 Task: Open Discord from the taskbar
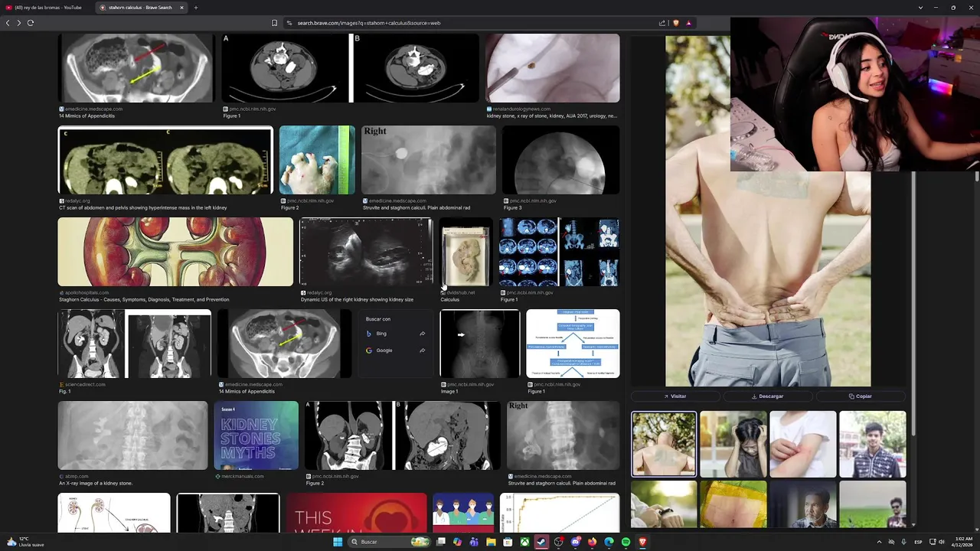click(575, 542)
